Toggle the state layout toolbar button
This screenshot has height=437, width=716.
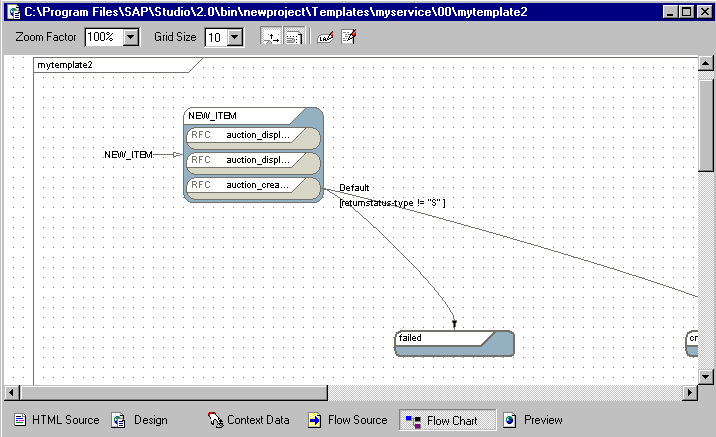(294, 37)
